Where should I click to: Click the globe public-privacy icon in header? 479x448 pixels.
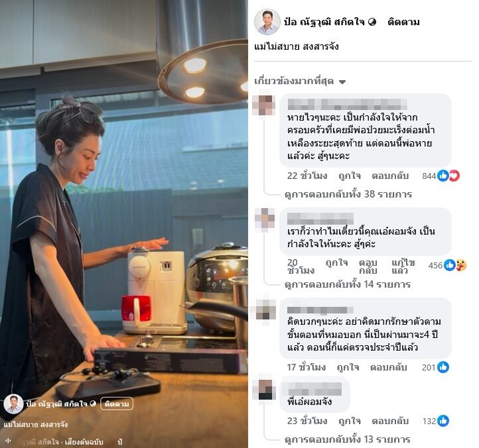372,22
